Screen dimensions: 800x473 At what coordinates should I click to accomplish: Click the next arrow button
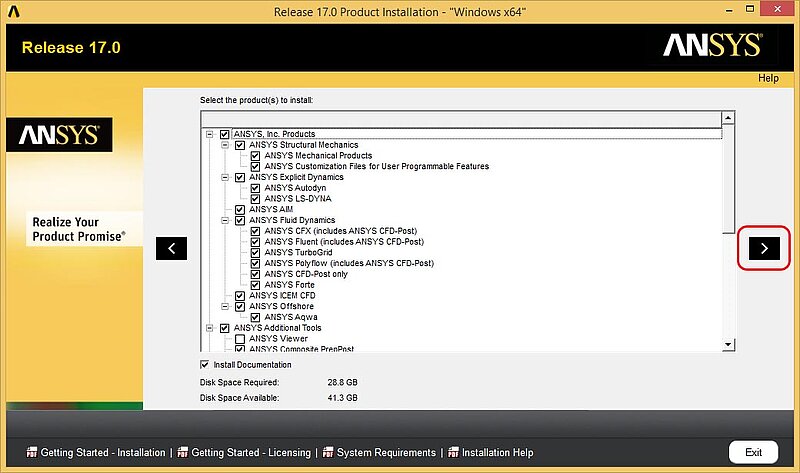(764, 248)
